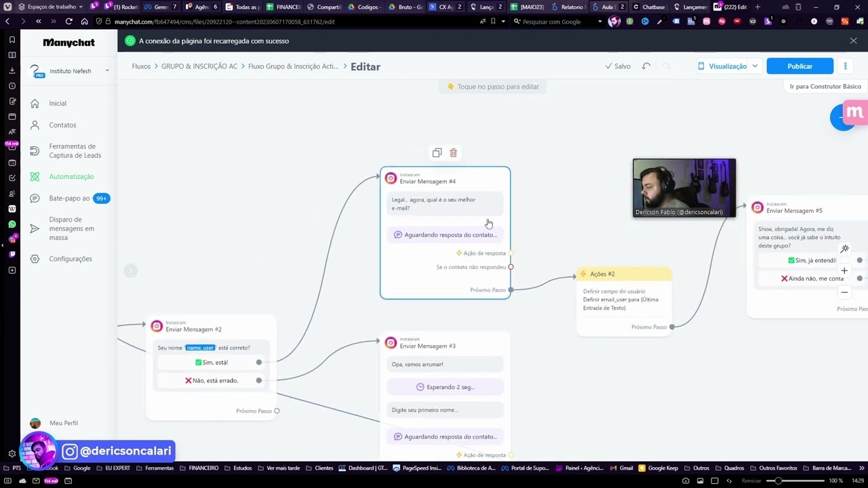Expand the collapsed left panel arrow
Image resolution: width=868 pixels, height=488 pixels.
(x=131, y=271)
